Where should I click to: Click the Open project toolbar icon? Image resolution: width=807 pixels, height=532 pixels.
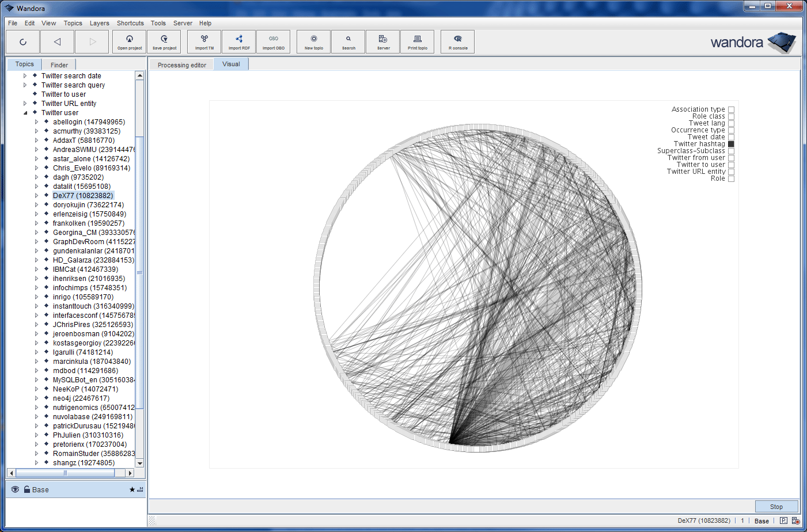click(x=130, y=41)
